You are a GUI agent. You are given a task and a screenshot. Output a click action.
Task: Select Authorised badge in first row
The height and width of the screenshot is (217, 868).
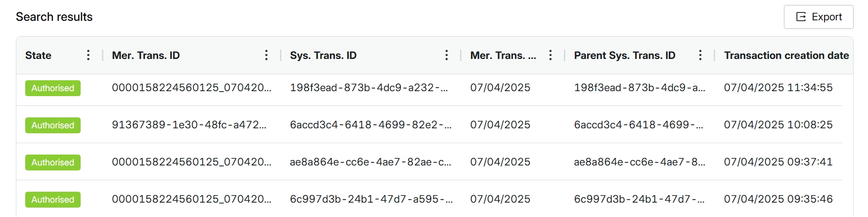click(53, 88)
